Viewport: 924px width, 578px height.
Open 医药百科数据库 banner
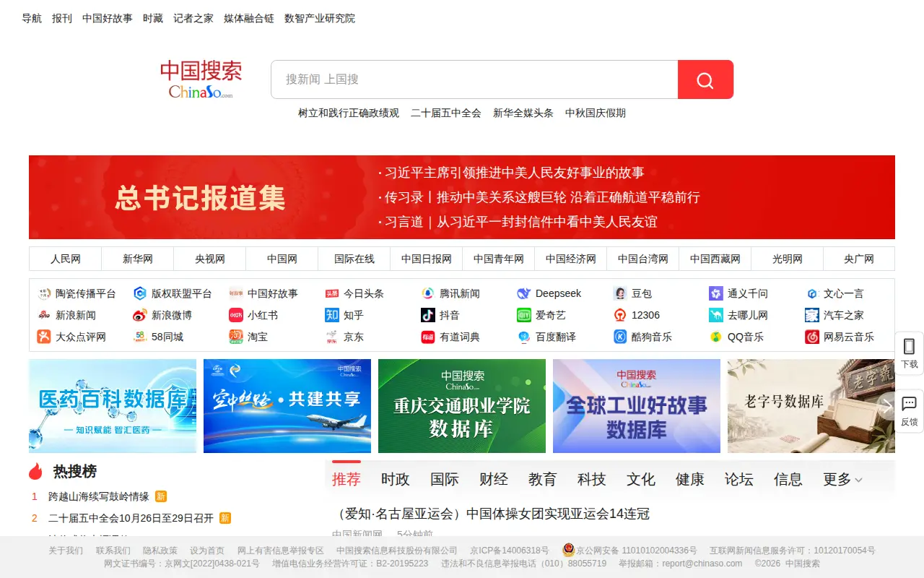[x=113, y=406]
